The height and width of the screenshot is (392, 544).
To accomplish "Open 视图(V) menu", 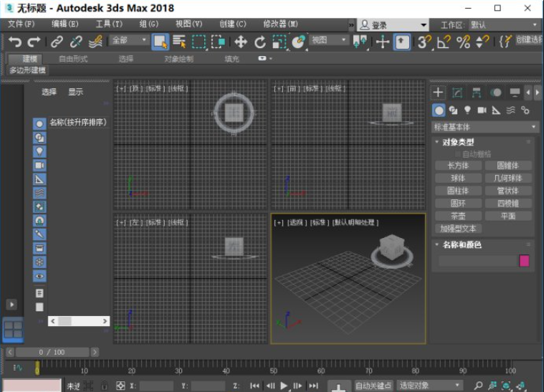I will click(x=189, y=24).
